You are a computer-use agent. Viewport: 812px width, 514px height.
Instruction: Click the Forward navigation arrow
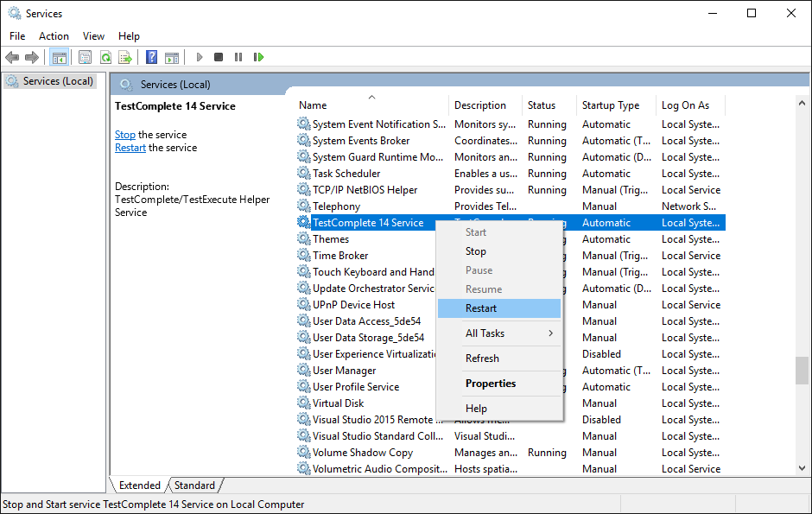click(x=31, y=57)
